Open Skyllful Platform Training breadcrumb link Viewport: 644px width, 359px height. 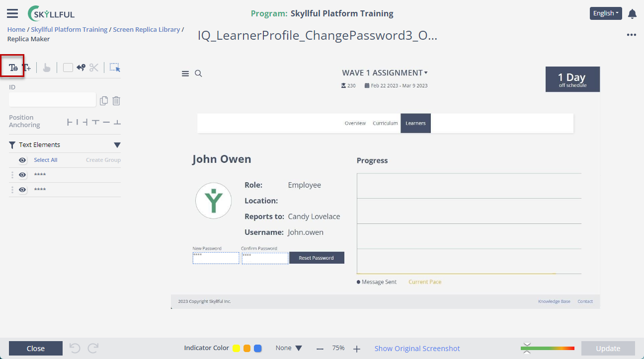[69, 29]
